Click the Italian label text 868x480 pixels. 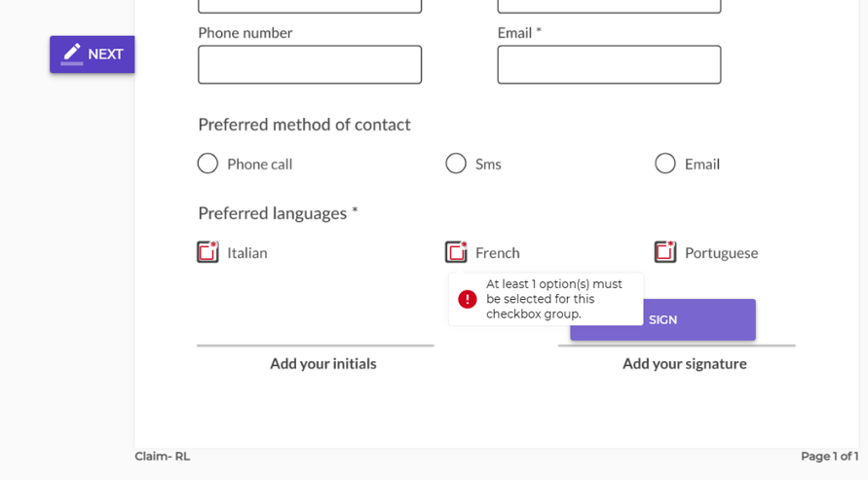[246, 253]
